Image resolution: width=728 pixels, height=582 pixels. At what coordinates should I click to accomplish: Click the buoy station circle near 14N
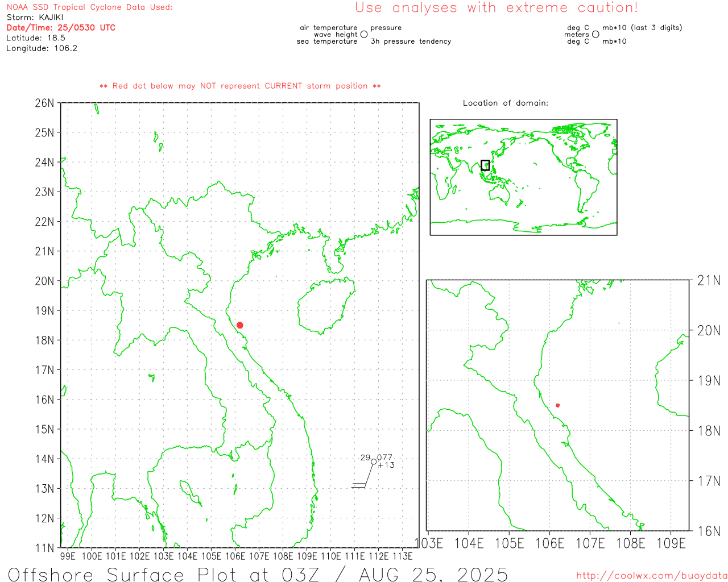click(x=374, y=462)
